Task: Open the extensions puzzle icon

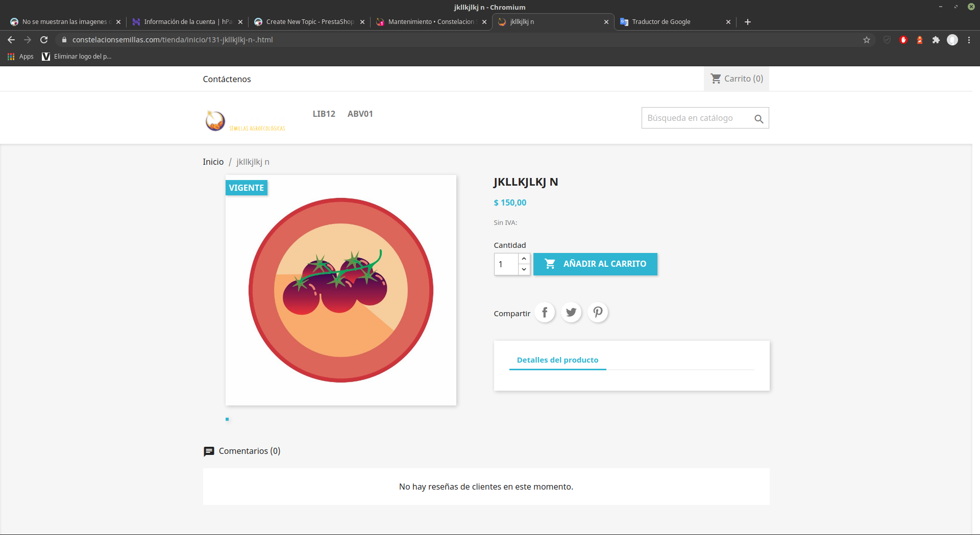Action: [936, 40]
